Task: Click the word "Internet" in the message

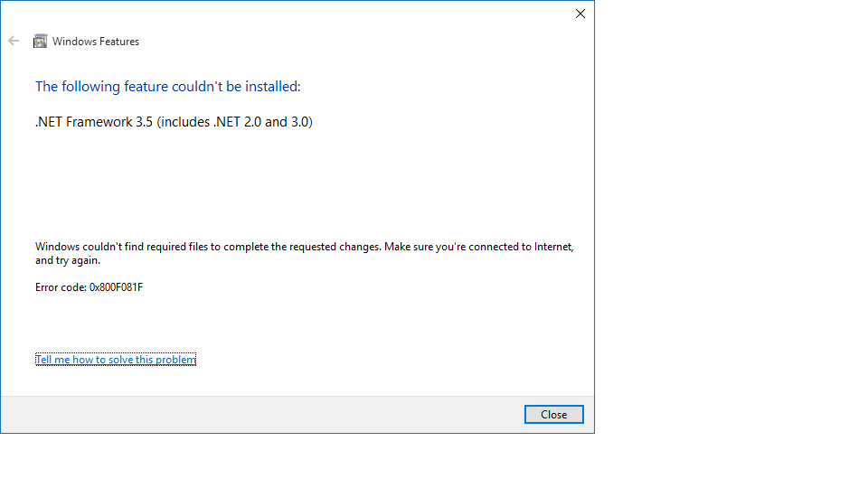Action: [552, 247]
